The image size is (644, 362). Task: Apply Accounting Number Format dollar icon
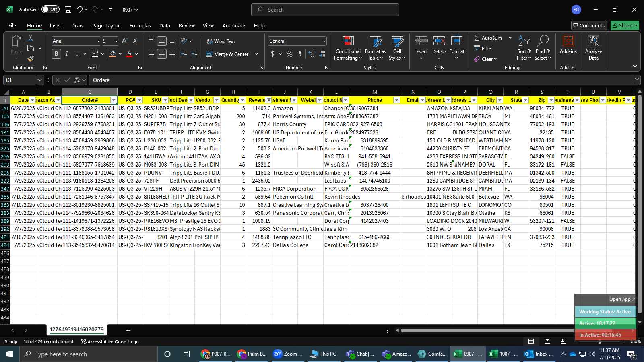click(x=273, y=54)
